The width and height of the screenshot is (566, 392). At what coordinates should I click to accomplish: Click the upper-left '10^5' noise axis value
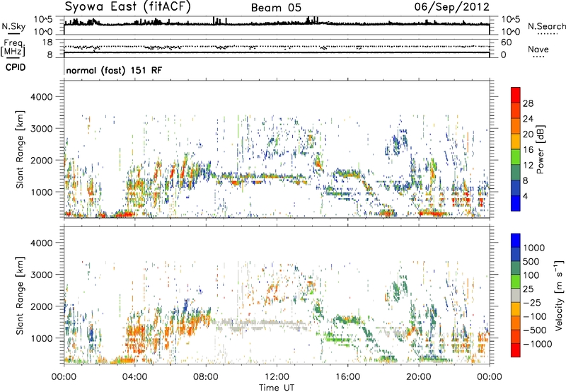click(43, 19)
